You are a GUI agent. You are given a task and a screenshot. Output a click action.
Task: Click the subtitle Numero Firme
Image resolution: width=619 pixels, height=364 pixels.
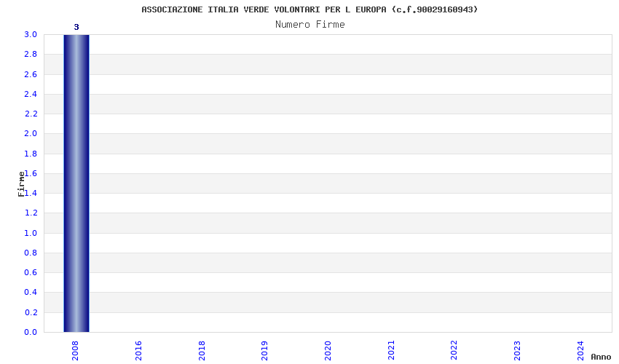[x=310, y=25]
